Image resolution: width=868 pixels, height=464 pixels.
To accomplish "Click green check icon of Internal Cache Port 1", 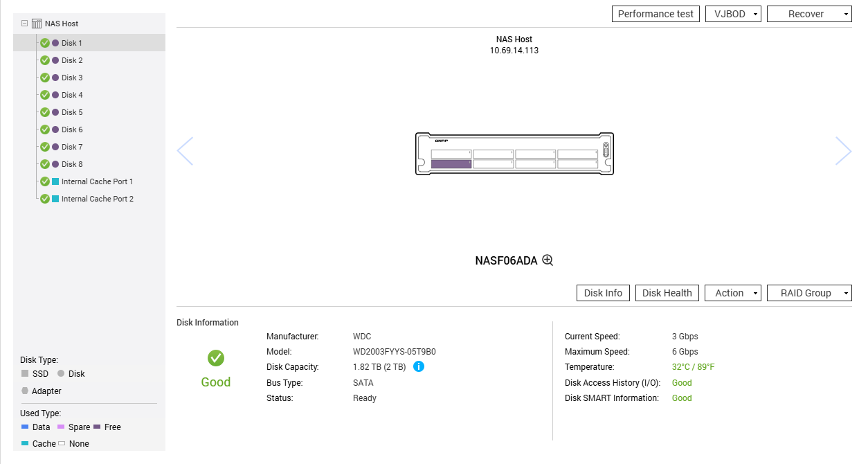I will [45, 181].
